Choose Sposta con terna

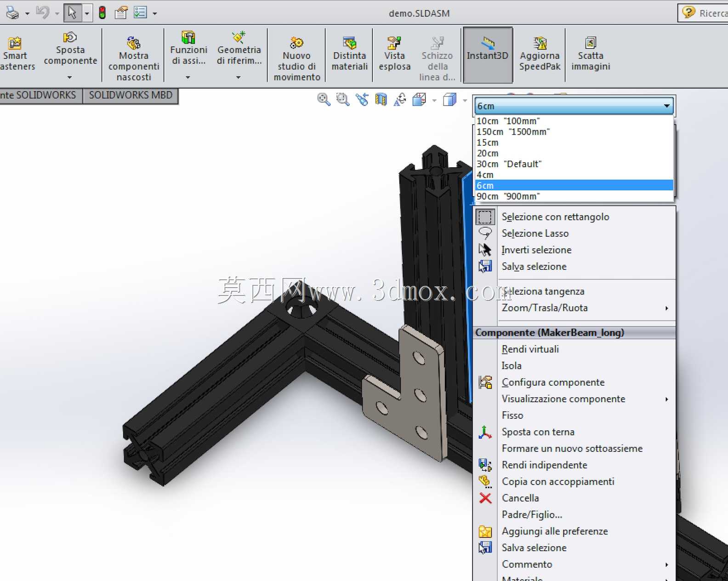538,432
